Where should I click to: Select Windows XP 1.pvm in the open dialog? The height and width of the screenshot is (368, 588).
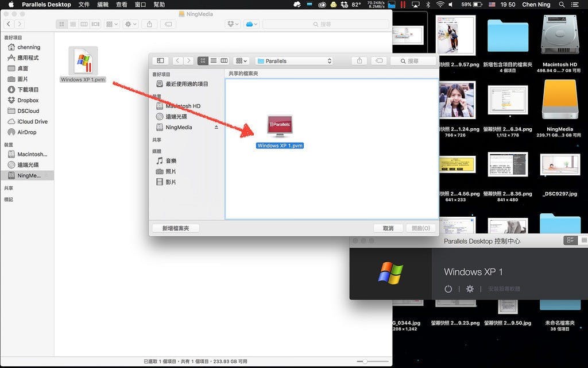280,132
